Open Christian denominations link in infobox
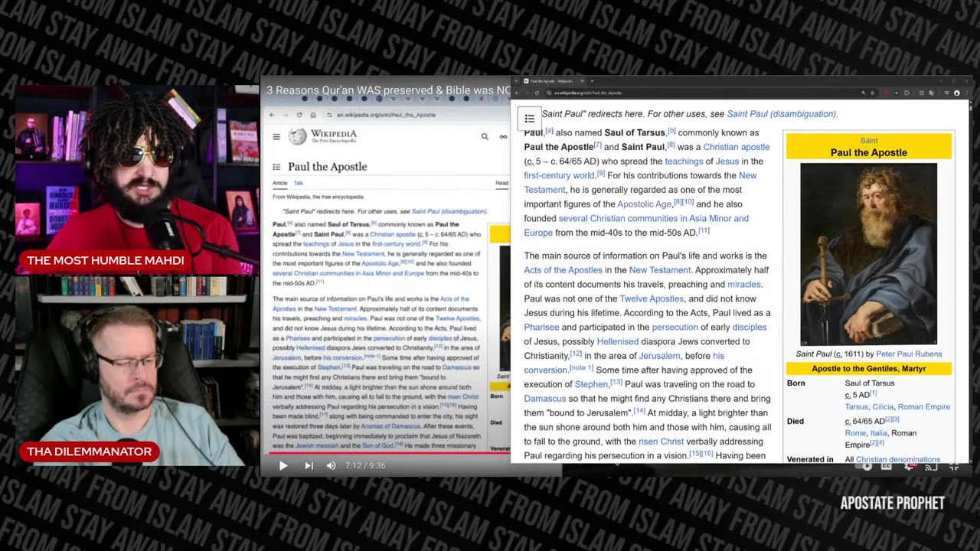The width and height of the screenshot is (980, 551). 898,460
